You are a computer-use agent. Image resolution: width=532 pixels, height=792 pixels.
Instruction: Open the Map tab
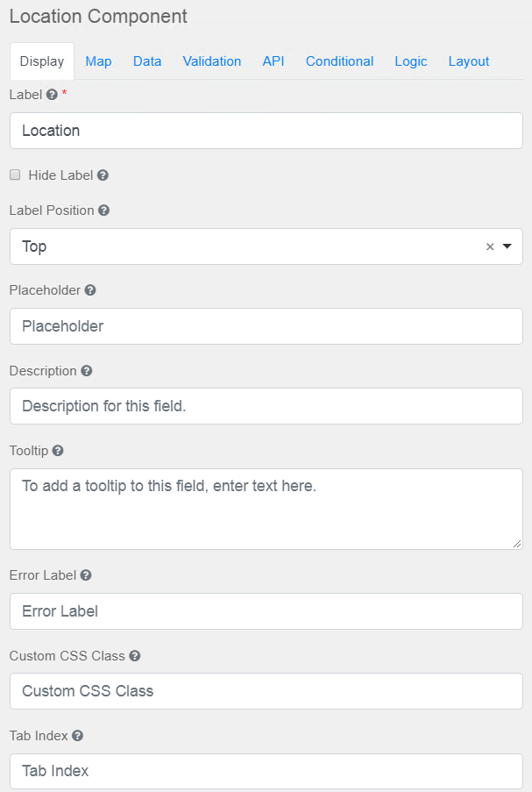[98, 61]
